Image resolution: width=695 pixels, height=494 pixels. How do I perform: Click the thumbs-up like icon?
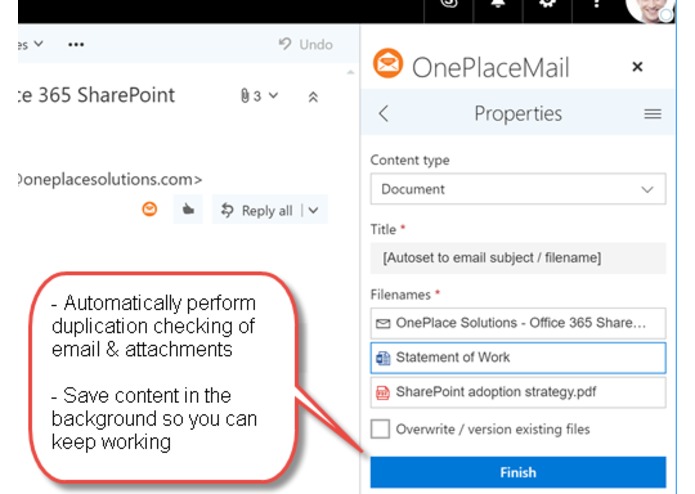pos(188,209)
